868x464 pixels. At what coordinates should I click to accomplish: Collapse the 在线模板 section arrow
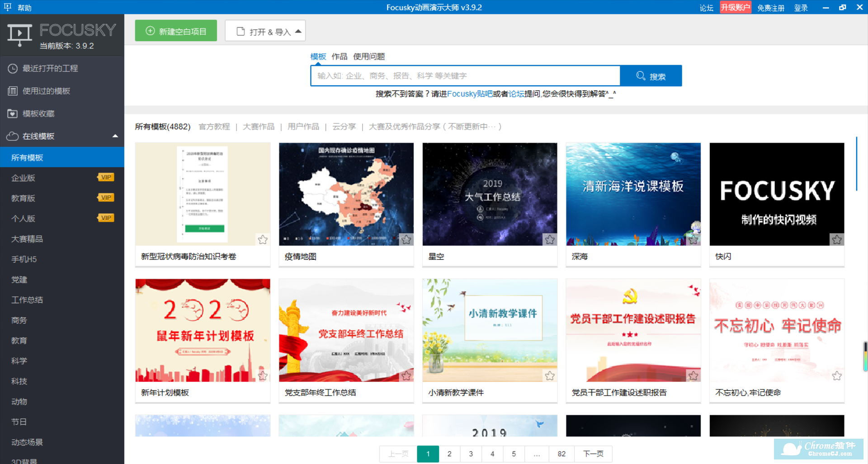coord(115,136)
